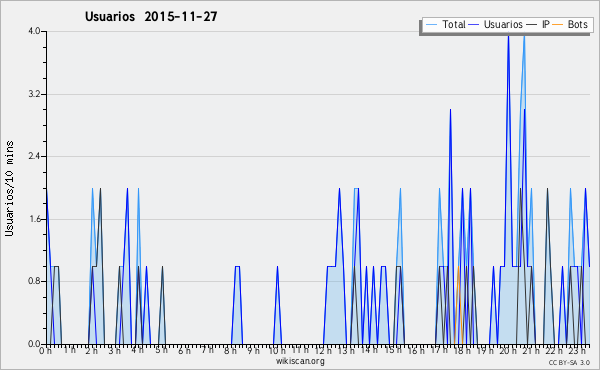Select the 'IP' legend entry
The width and height of the screenshot is (600, 370).
[x=546, y=24]
